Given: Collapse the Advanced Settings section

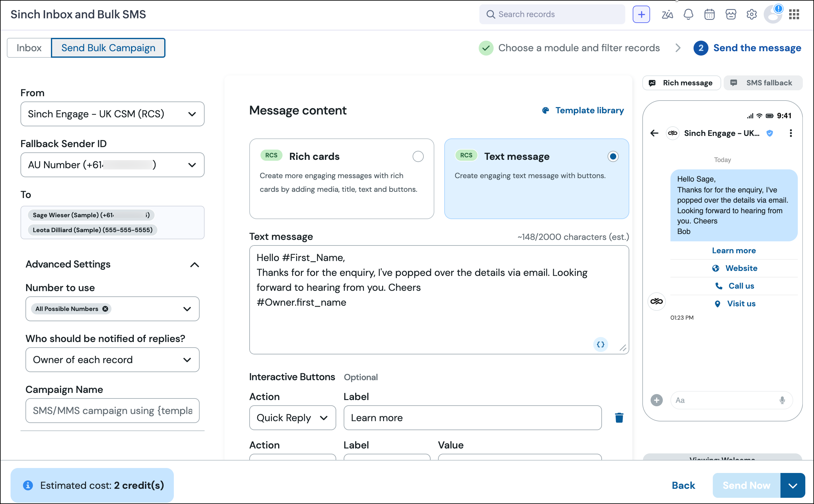Looking at the screenshot, I should pos(194,265).
